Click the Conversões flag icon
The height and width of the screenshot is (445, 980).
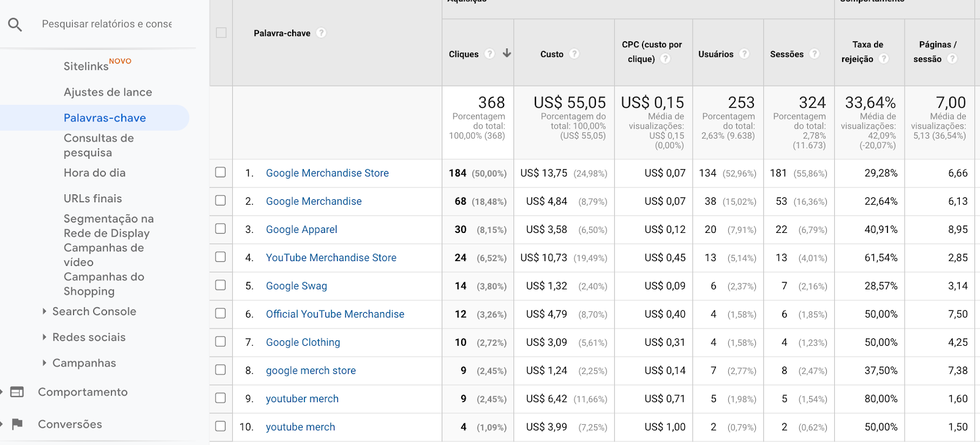point(17,424)
